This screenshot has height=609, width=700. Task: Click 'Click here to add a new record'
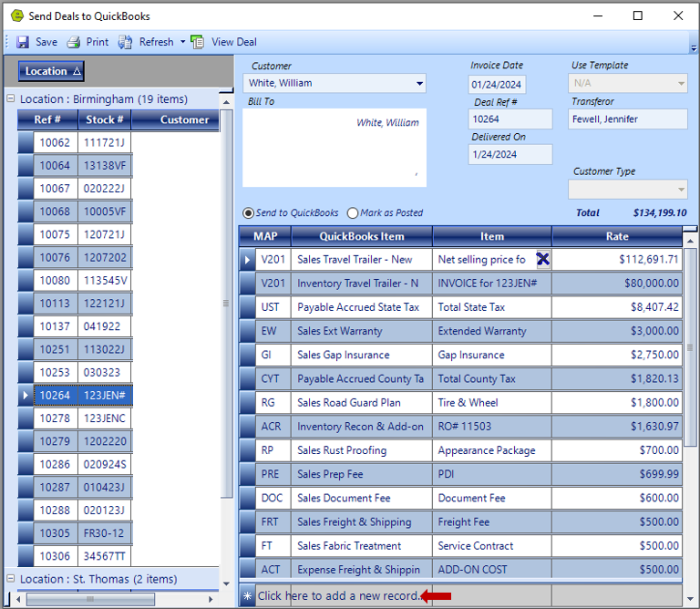(339, 596)
